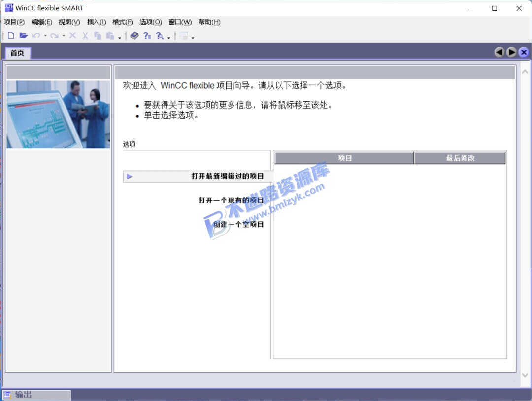Navigate to next tab with right arrow

click(x=512, y=52)
